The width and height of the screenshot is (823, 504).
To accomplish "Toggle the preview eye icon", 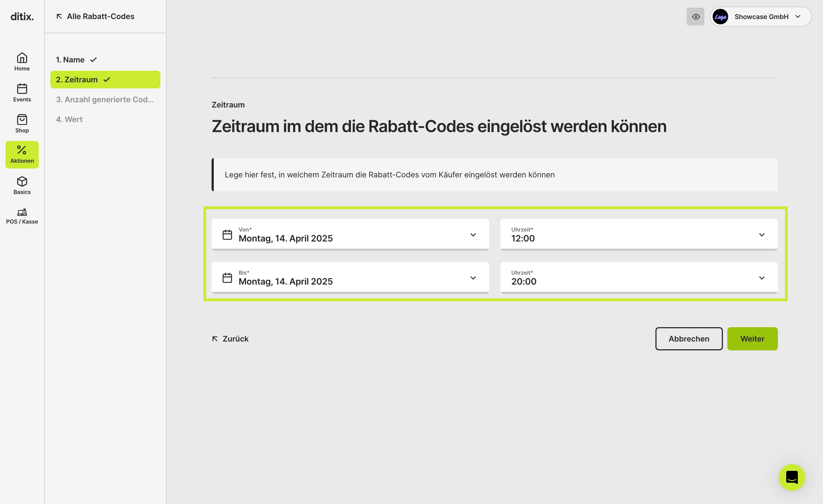I will click(x=696, y=16).
